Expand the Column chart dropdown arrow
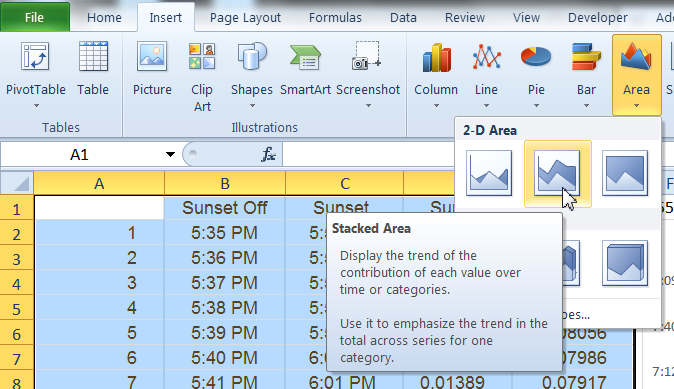This screenshot has height=389, width=674. [436, 105]
